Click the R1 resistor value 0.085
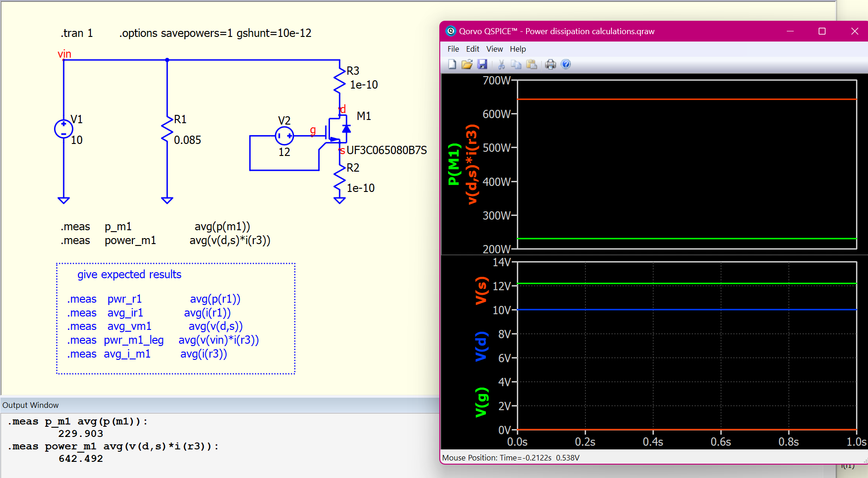This screenshot has height=478, width=868. pyautogui.click(x=187, y=140)
